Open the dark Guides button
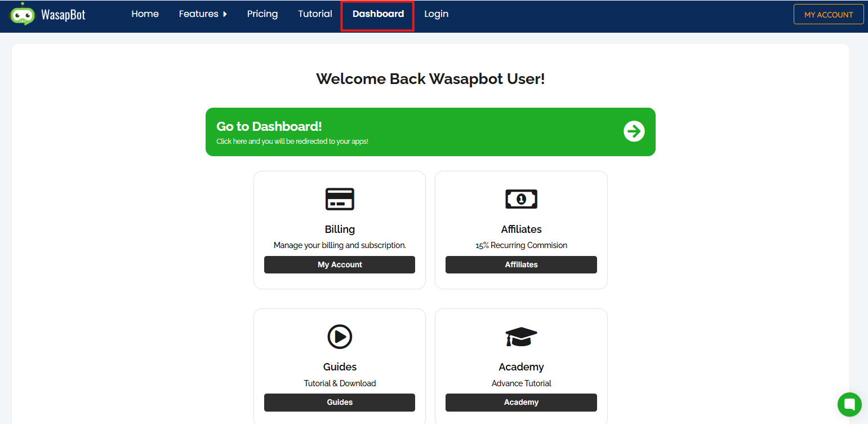This screenshot has height=424, width=868. pos(340,403)
